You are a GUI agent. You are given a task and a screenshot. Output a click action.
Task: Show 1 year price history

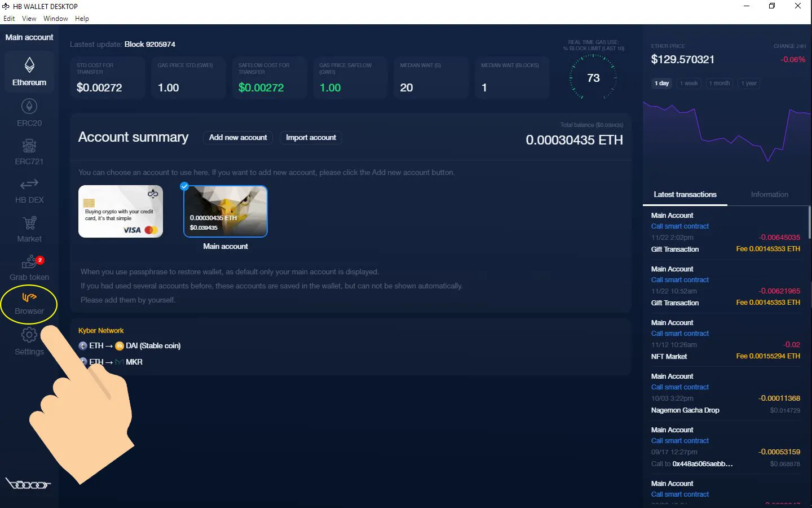(x=748, y=83)
